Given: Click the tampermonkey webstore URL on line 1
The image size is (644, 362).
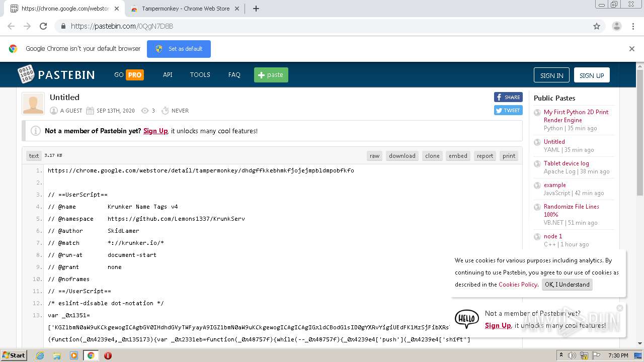Looking at the screenshot, I should pos(201,170).
